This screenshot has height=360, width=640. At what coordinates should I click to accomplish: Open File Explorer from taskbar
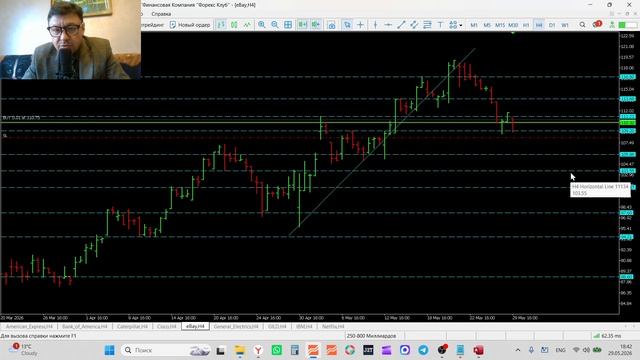(x=240, y=350)
